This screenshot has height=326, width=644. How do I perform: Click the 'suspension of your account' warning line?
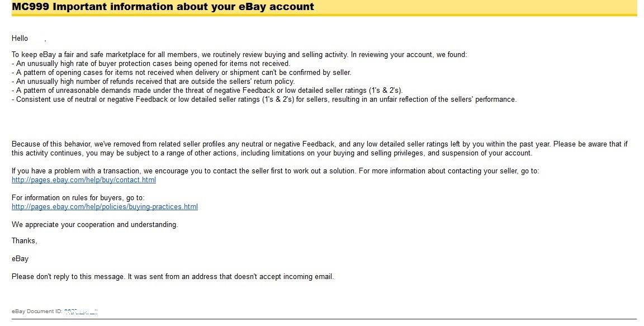(x=272, y=153)
